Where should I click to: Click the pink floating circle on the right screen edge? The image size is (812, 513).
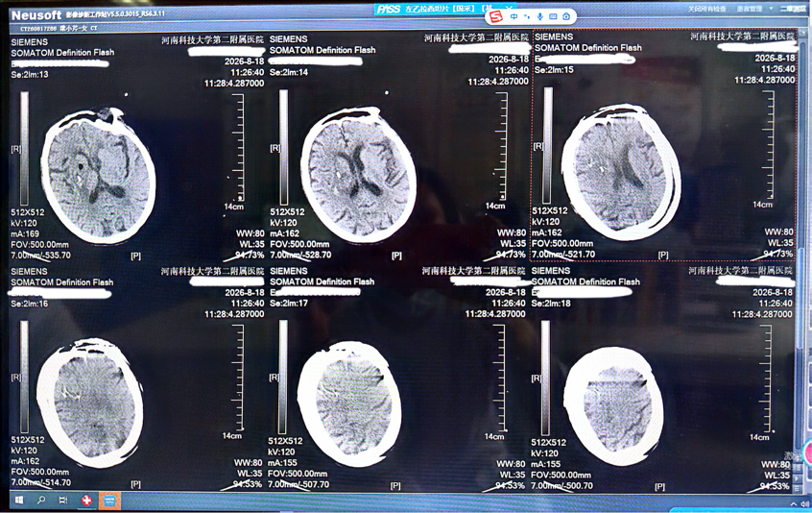coord(808,452)
